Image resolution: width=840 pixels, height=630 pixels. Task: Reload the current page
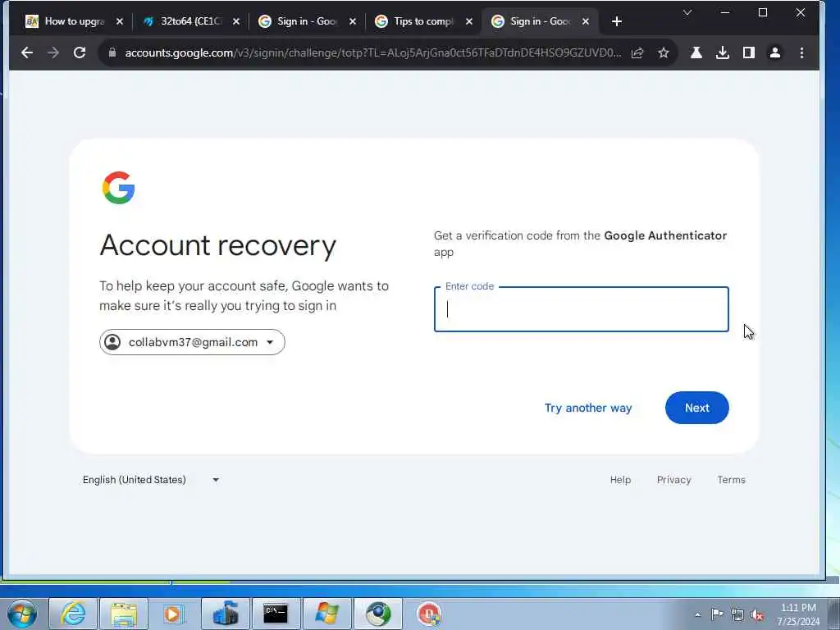80,52
